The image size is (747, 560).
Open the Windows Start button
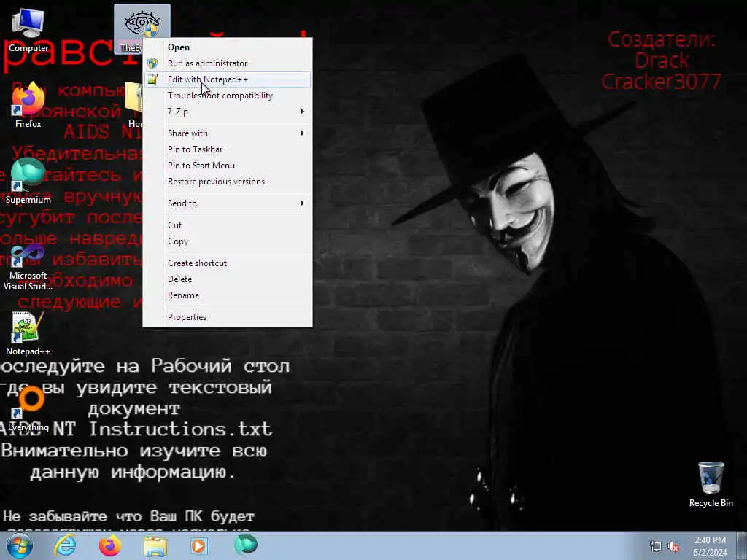pos(20,545)
